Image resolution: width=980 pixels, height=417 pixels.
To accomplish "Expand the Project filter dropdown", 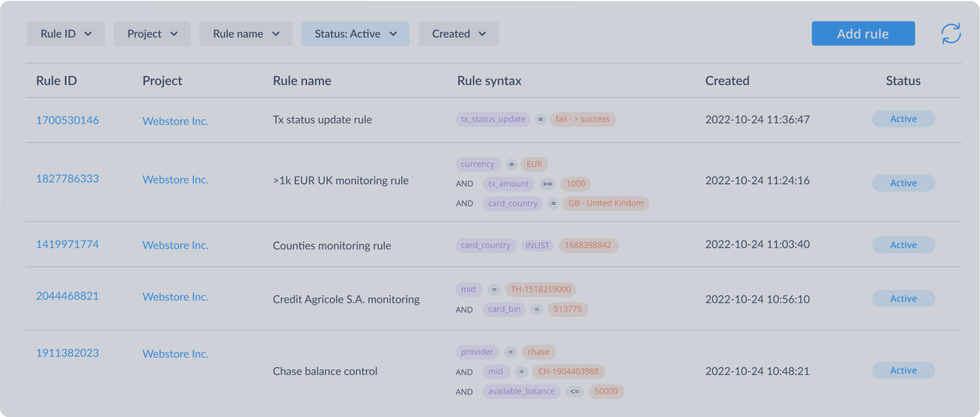I will pos(152,34).
